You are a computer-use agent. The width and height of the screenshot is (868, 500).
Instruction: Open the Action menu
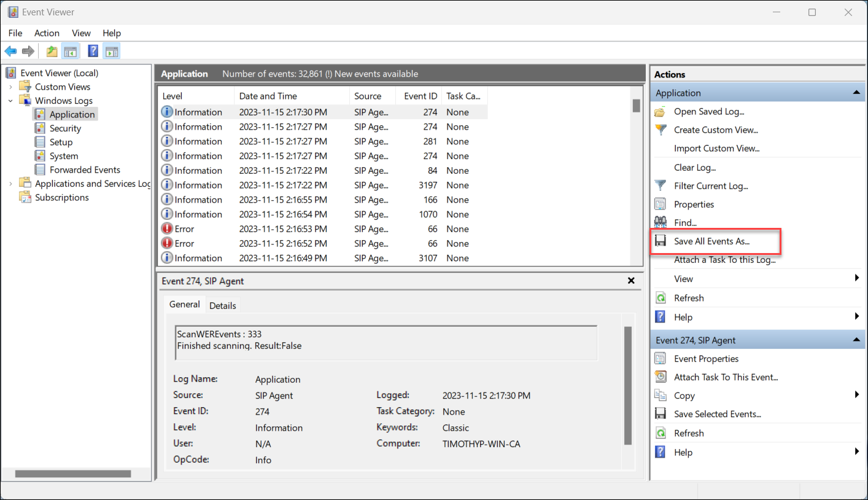point(47,33)
